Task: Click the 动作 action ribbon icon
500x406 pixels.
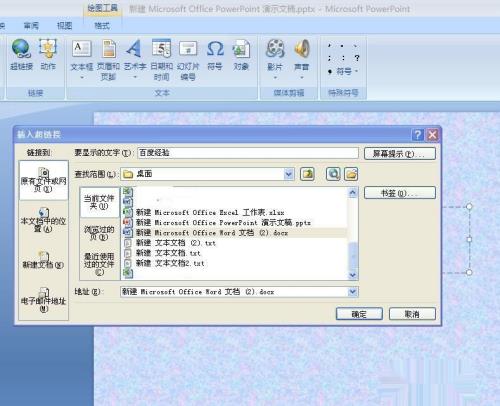Action: [x=48, y=54]
